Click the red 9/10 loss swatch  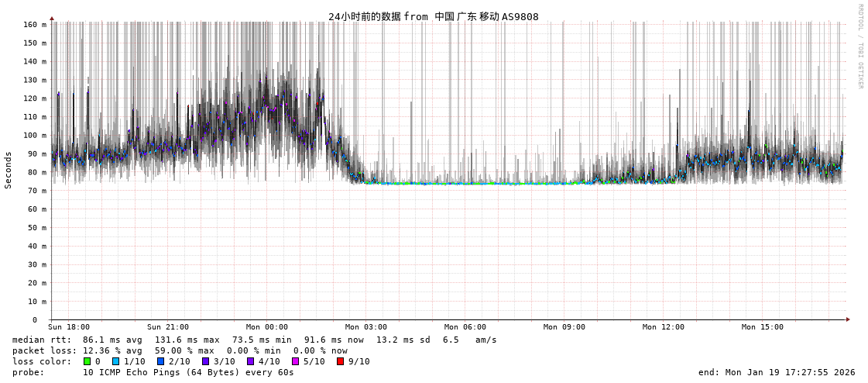pyautogui.click(x=340, y=361)
